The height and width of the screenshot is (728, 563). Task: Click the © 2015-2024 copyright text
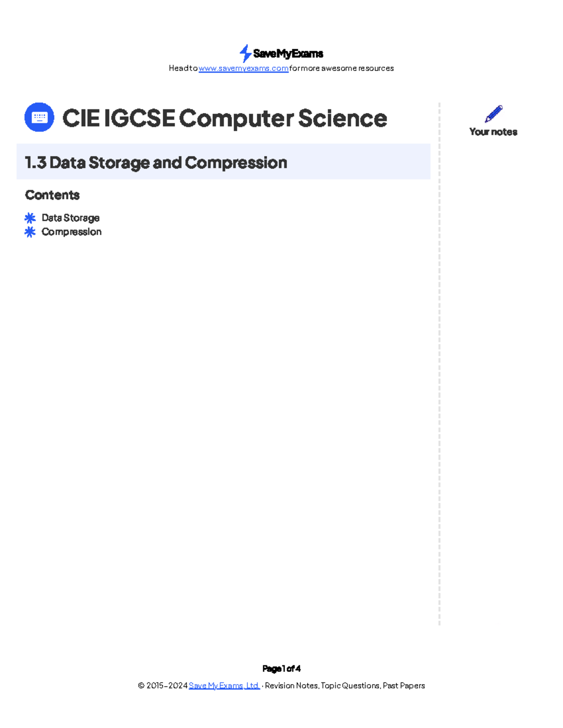pos(163,685)
